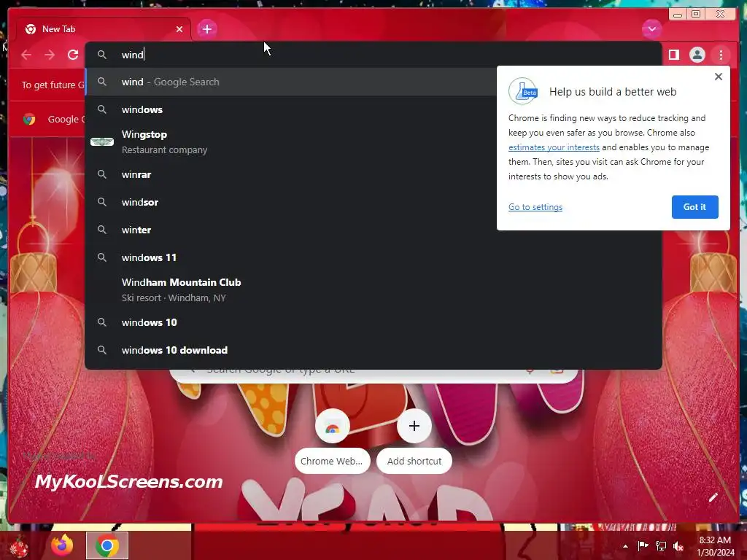Click the muted volume tray icon
The height and width of the screenshot is (560, 747).
(678, 546)
